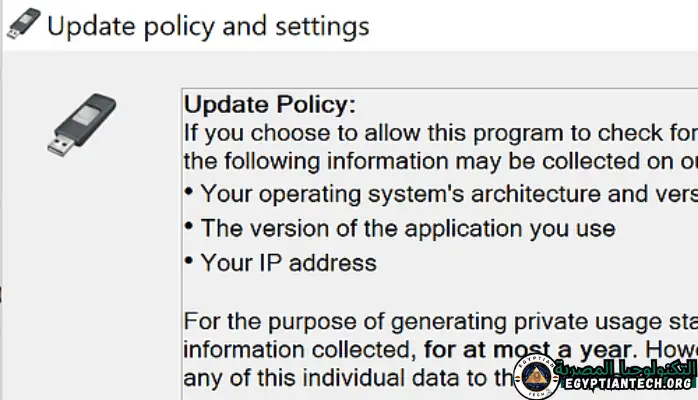Click the "information collected" text
Viewport: 698px width, 400px height.
[x=297, y=350]
